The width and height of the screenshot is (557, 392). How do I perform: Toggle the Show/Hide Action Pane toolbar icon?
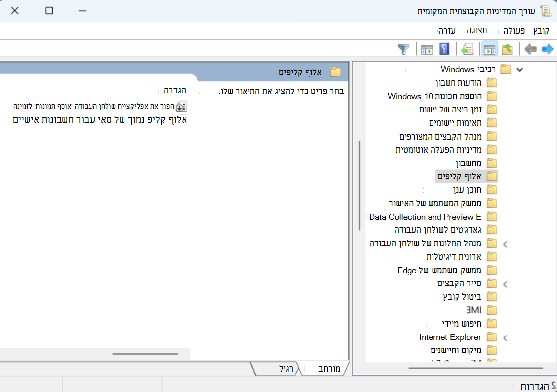click(x=427, y=49)
